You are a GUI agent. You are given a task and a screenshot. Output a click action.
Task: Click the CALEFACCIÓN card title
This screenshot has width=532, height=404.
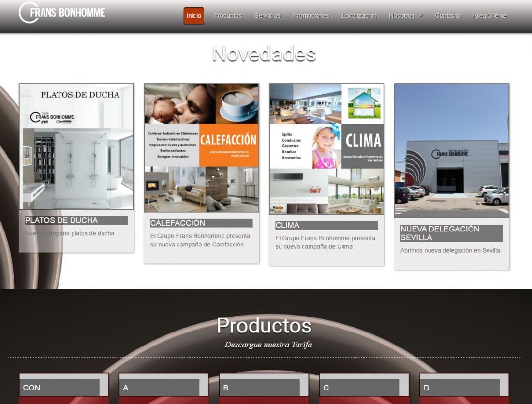pos(202,223)
